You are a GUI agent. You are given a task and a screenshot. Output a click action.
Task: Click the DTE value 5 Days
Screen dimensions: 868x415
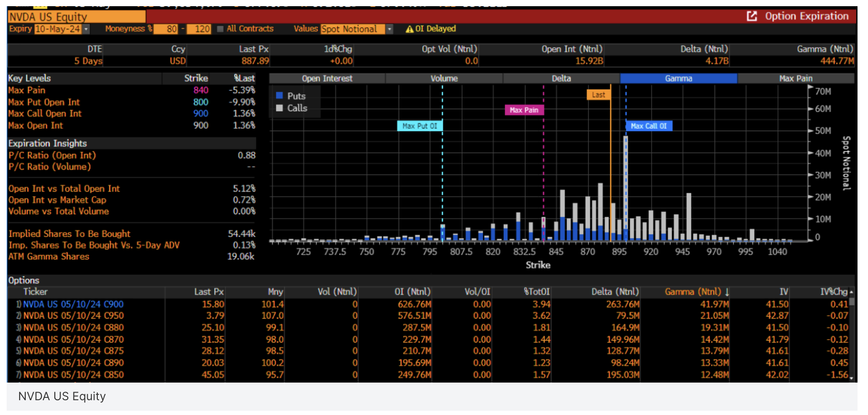click(88, 61)
